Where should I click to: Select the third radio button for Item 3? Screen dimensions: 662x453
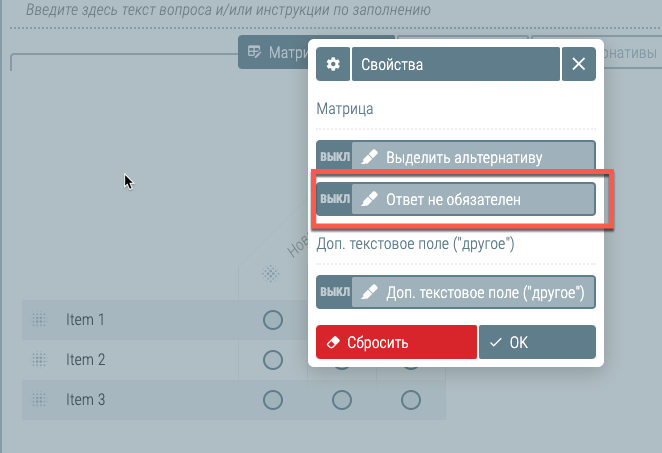(411, 400)
